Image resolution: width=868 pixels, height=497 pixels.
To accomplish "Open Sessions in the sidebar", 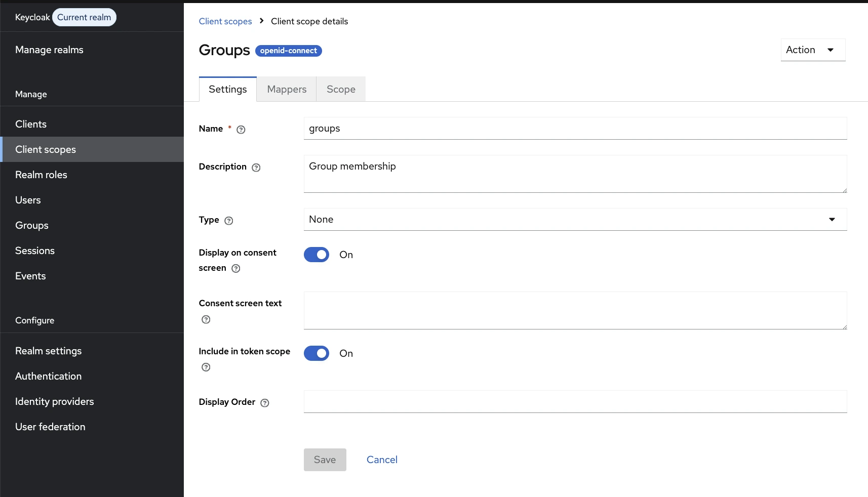I will 92,251.
